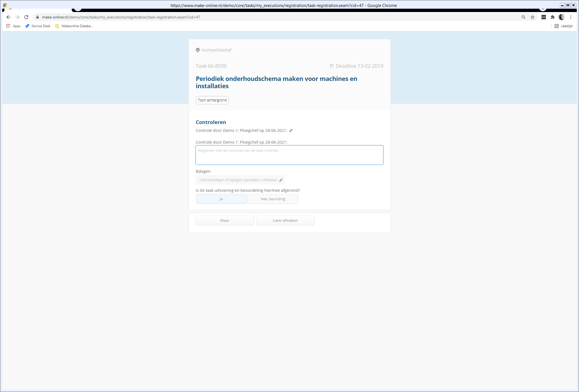Click the browser back arrow

tap(8, 17)
